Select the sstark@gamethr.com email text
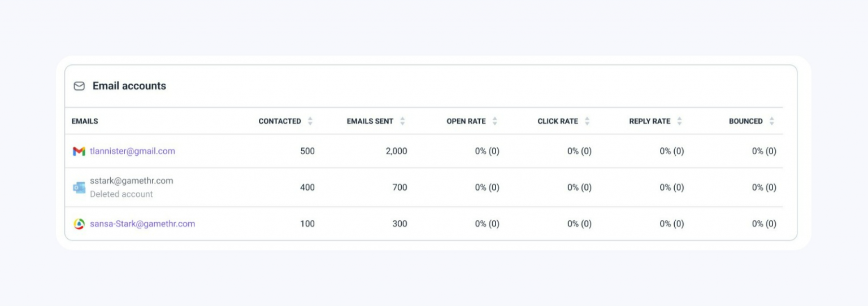Viewport: 868px width, 306px height. 132,181
